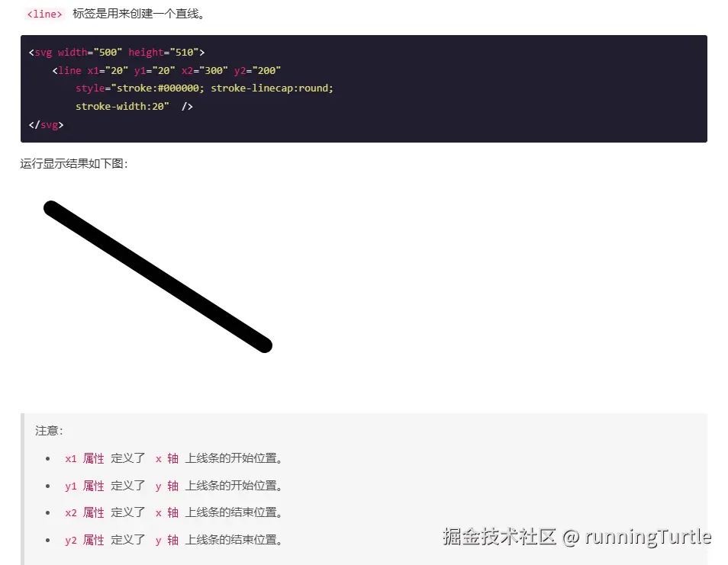This screenshot has height=565, width=728.
Task: Click the closing </svg> code line
Action: [x=46, y=125]
